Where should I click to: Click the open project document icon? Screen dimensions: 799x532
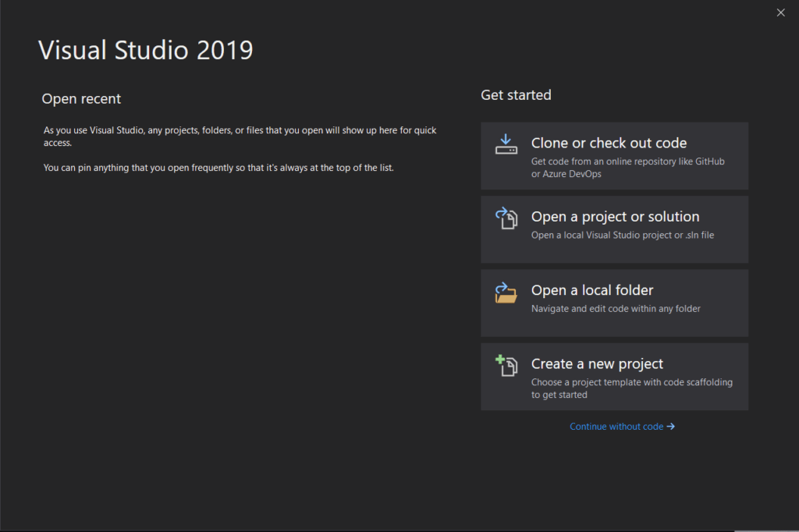pyautogui.click(x=506, y=218)
